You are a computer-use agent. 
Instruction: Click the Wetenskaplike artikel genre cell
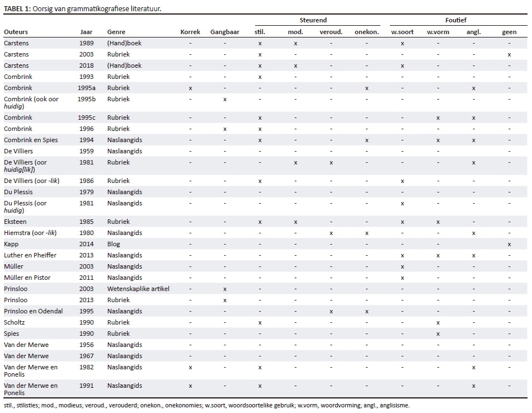[138, 289]
